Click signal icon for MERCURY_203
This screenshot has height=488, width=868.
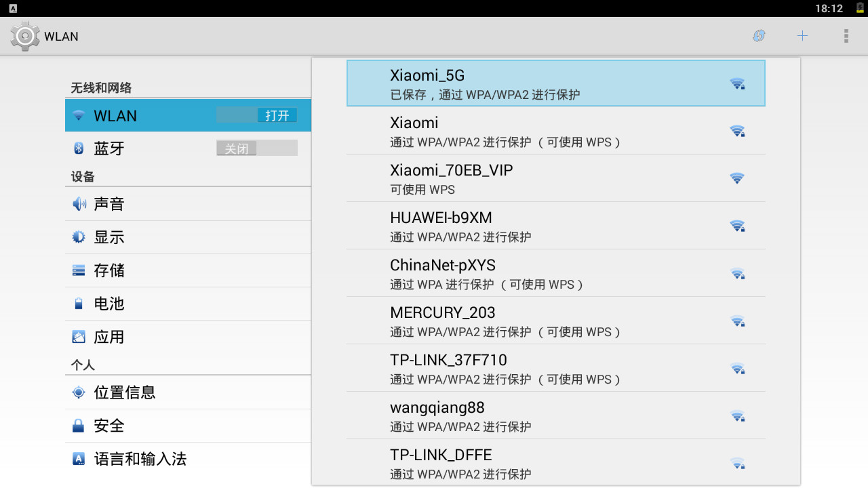click(737, 321)
